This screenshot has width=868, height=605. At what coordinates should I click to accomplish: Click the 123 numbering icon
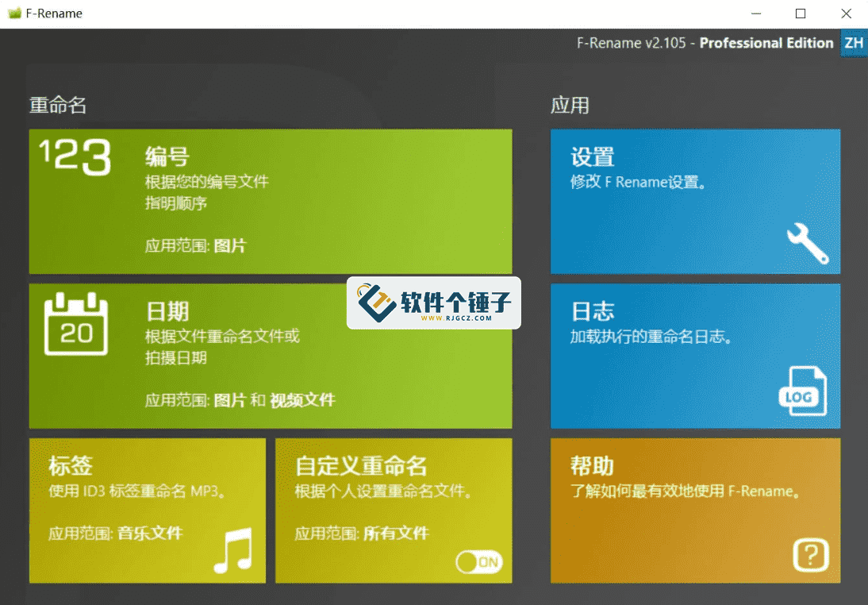[x=74, y=156]
